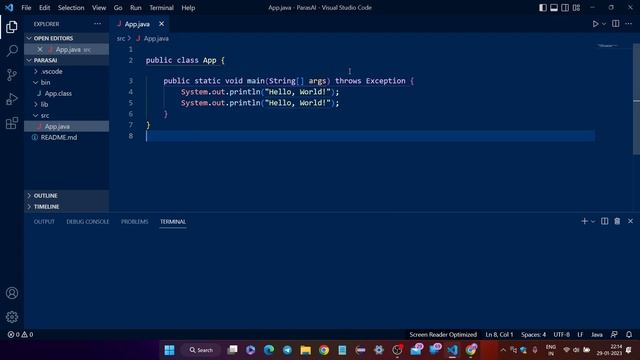Open the Search view
640x360 pixels.
[12, 51]
